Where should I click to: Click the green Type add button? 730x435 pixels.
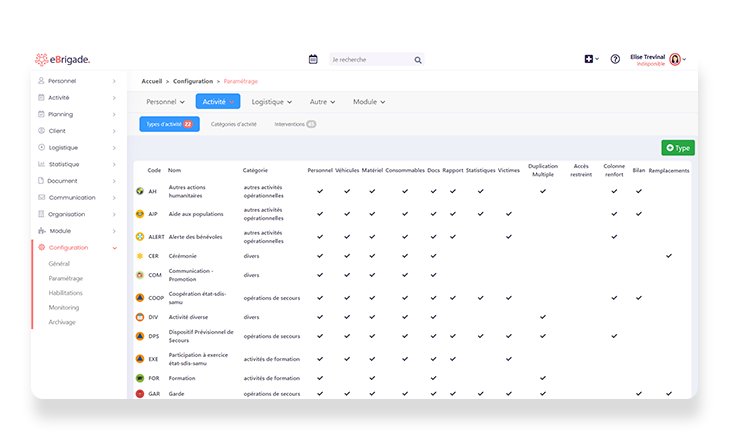click(x=677, y=148)
